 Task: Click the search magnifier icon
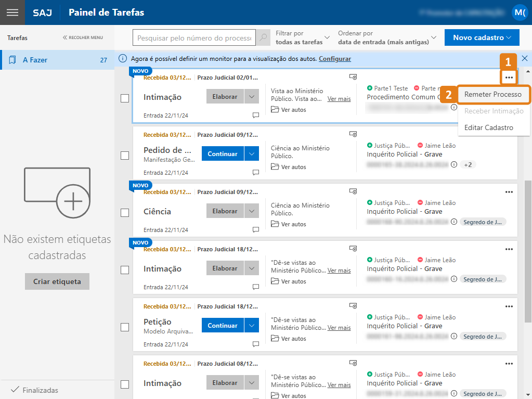point(264,38)
